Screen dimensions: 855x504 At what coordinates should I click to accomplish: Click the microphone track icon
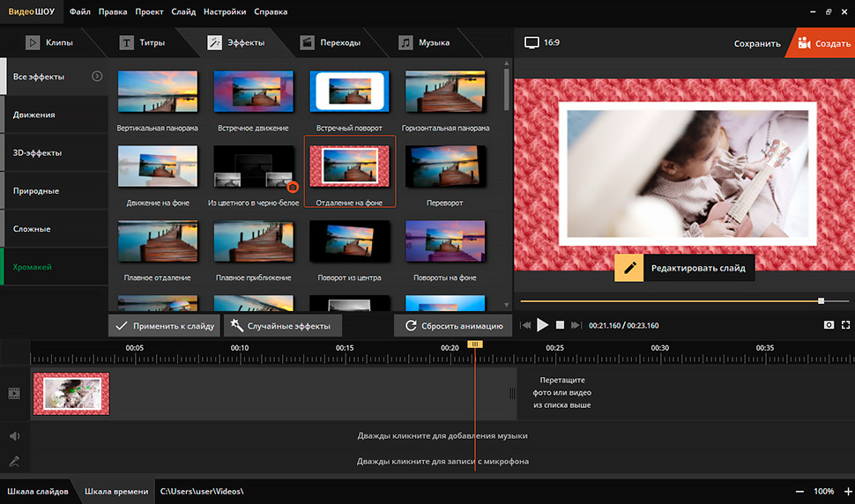pos(14,461)
